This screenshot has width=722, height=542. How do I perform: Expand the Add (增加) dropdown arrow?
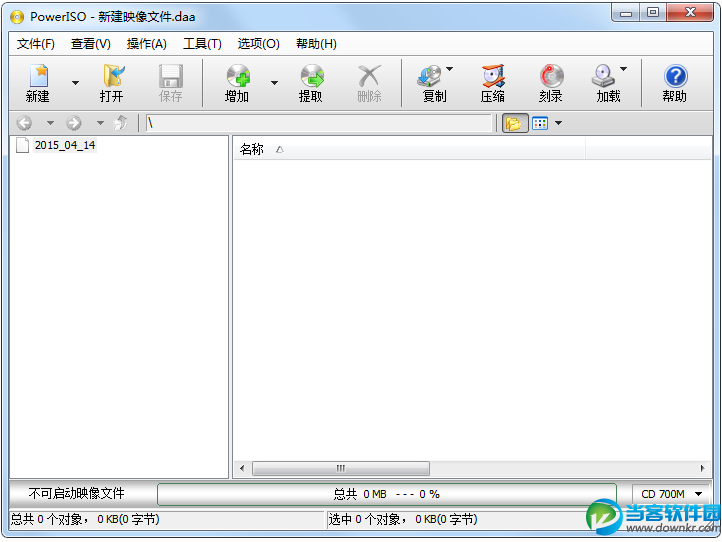tap(274, 83)
